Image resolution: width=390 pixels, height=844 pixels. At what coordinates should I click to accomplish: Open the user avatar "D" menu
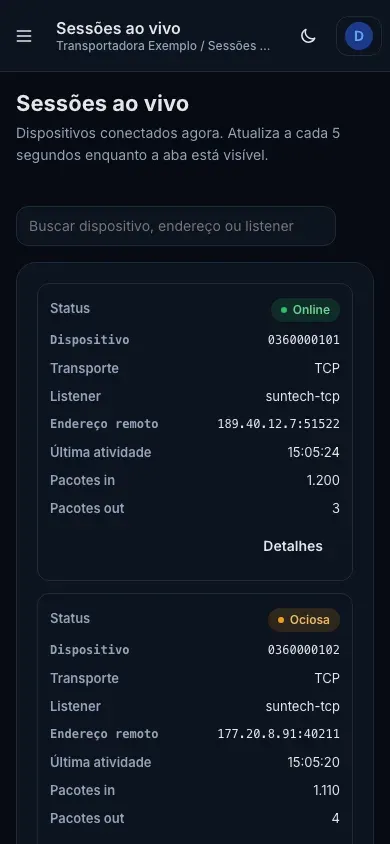coord(359,36)
